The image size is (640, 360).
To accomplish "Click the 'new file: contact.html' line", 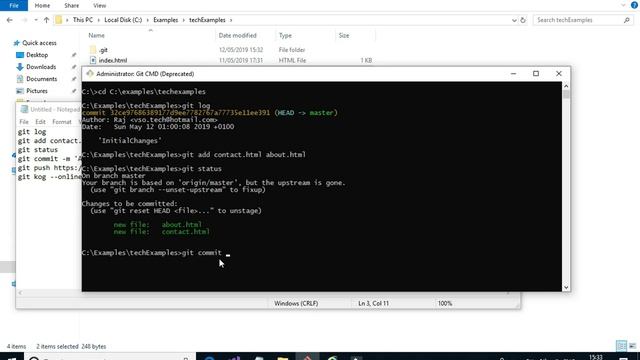I will pyautogui.click(x=162, y=231).
